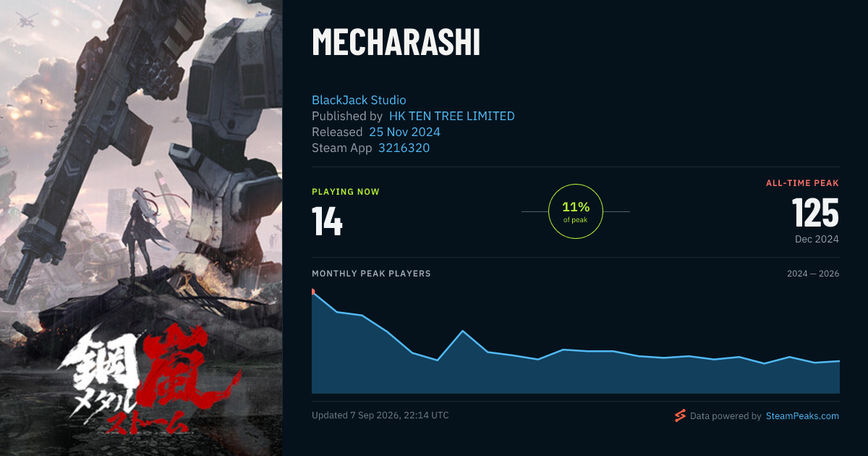The image size is (868, 456).
Task: Click the Monthly Peak Players heading
Action: point(371,274)
